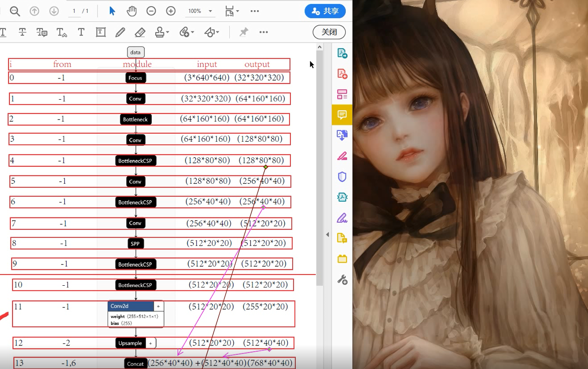Click the Bottleneck node in row 2

coord(135,119)
